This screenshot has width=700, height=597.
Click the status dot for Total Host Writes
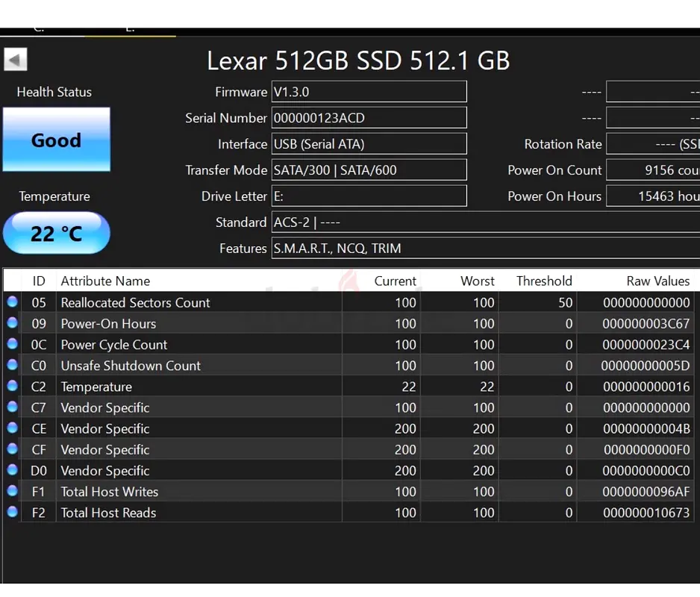click(x=13, y=491)
